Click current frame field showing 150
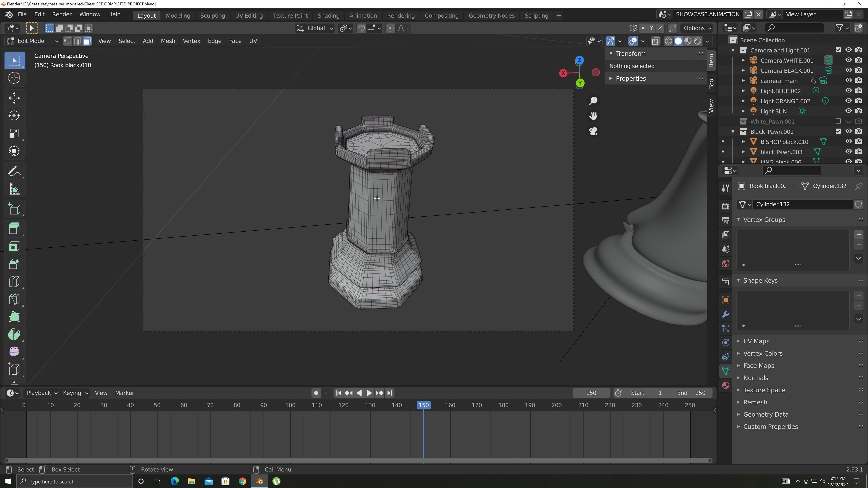This screenshot has width=868, height=488. (x=591, y=393)
